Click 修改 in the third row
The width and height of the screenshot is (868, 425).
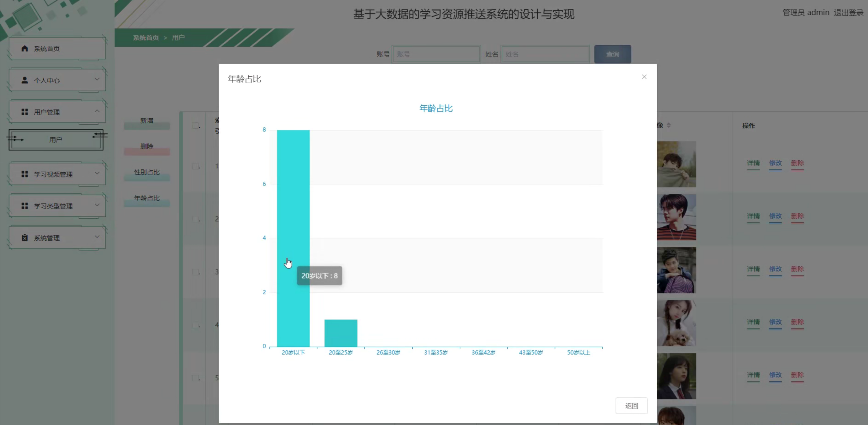775,269
